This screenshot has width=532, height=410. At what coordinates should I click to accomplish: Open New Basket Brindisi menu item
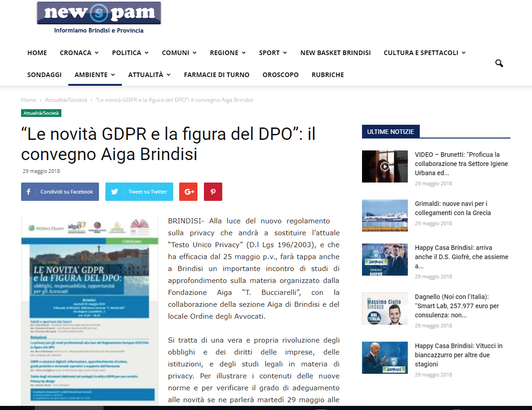335,53
